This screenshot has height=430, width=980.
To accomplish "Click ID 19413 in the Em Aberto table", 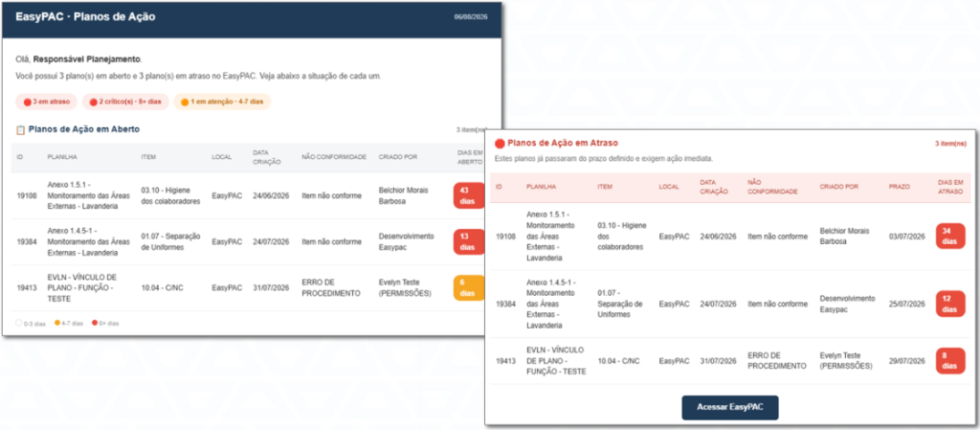I will [26, 288].
